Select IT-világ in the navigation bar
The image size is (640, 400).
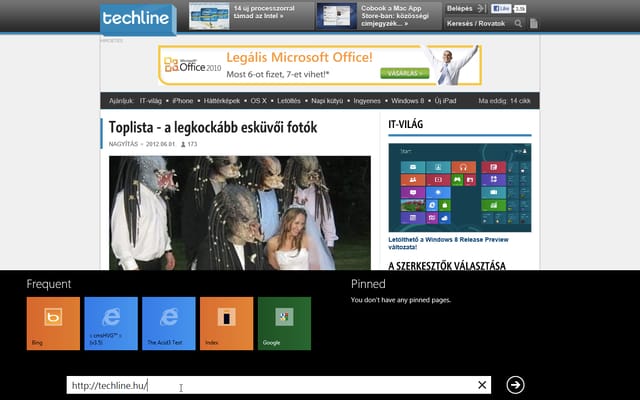pos(151,101)
